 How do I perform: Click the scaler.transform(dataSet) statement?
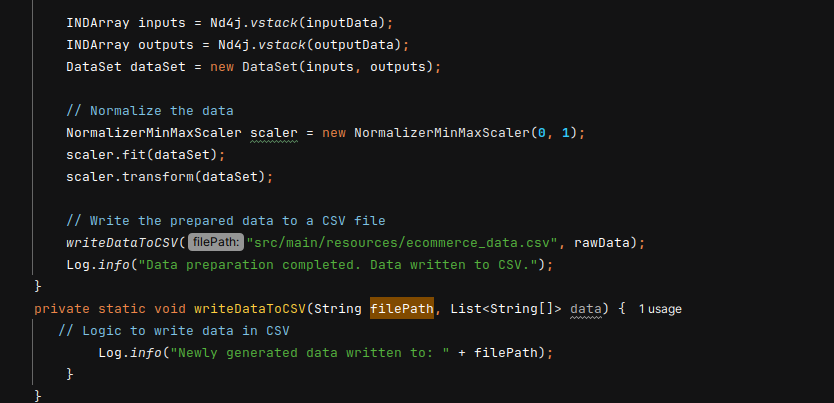click(169, 176)
